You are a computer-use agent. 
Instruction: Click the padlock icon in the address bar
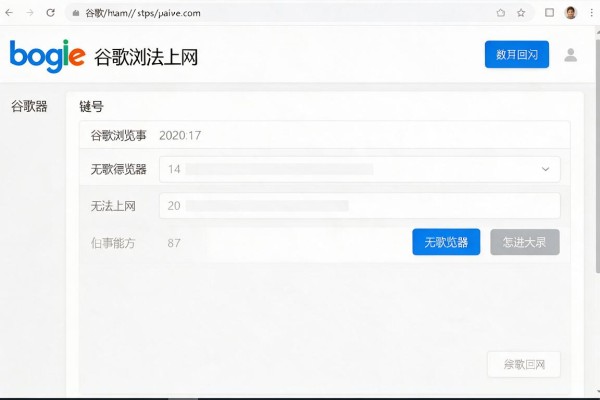point(76,13)
